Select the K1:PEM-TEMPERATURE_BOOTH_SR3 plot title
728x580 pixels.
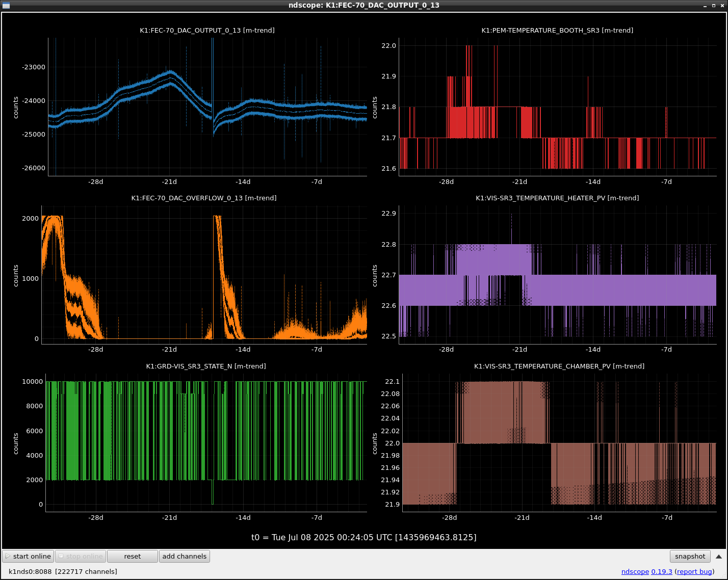pos(557,31)
